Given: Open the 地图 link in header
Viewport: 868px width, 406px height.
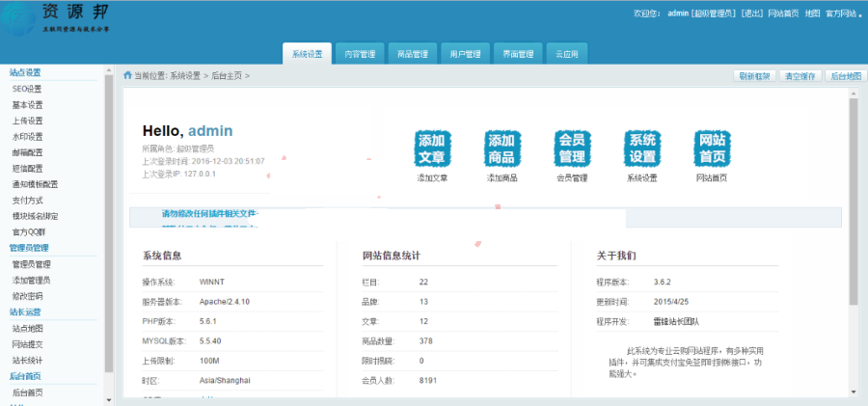Looking at the screenshot, I should pos(812,14).
